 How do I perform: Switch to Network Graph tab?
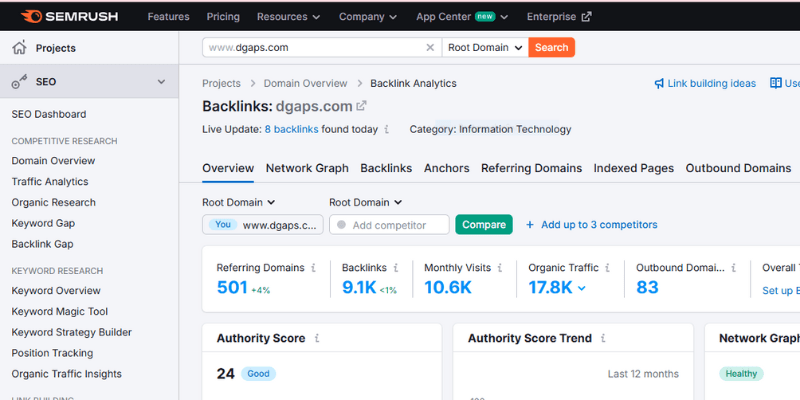[x=307, y=168]
